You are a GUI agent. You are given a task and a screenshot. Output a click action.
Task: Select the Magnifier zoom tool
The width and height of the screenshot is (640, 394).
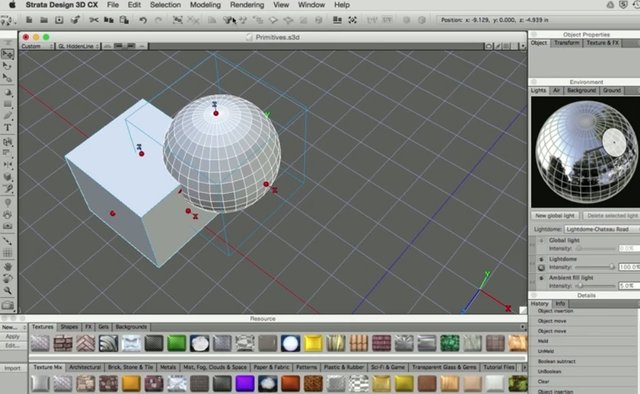click(7, 291)
